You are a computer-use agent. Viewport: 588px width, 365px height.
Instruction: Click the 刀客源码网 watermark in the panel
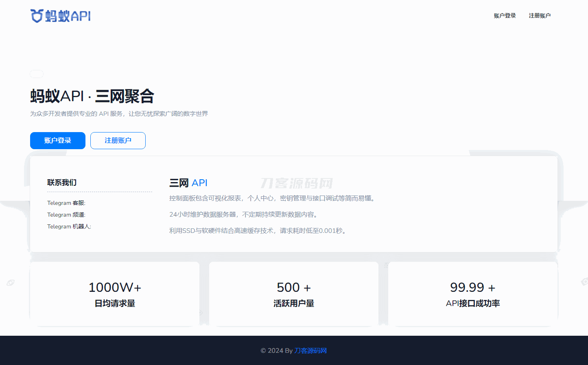click(x=297, y=183)
